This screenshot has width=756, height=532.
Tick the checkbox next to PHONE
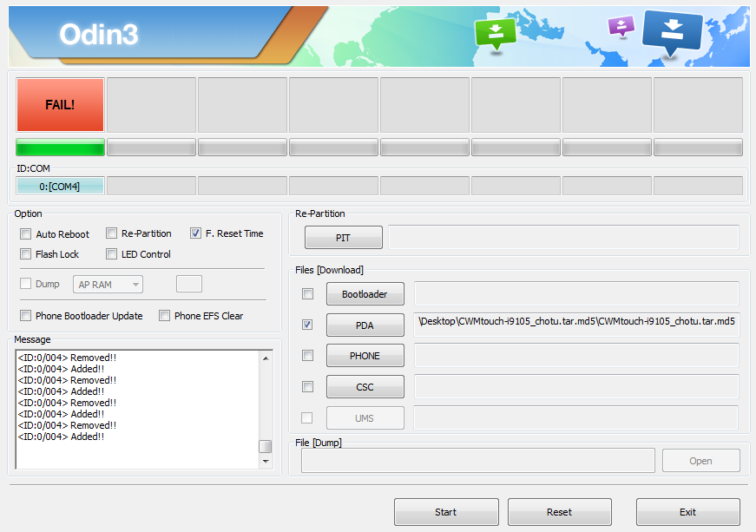307,355
